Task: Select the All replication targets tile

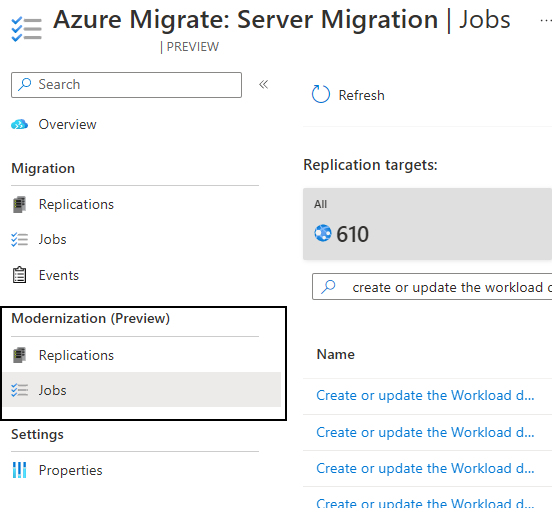Action: click(x=427, y=224)
